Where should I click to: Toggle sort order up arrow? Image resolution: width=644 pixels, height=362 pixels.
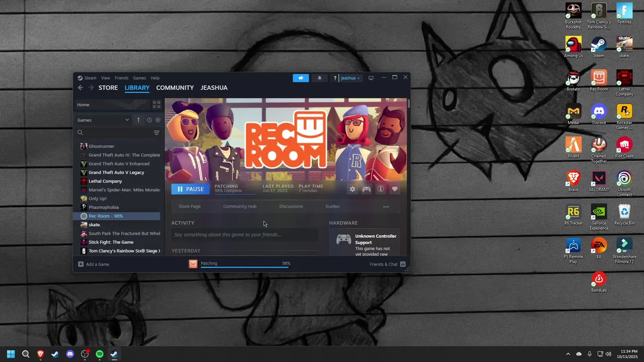138,120
